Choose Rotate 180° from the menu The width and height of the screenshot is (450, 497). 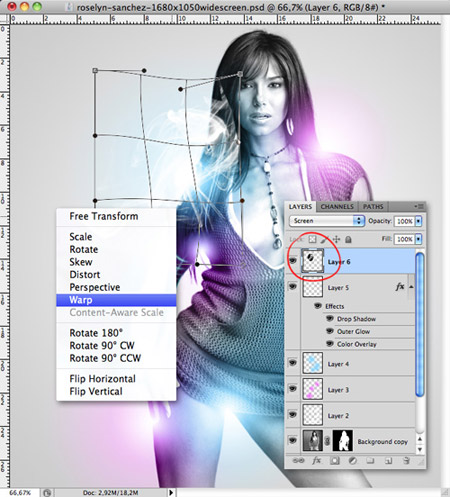[x=96, y=333]
